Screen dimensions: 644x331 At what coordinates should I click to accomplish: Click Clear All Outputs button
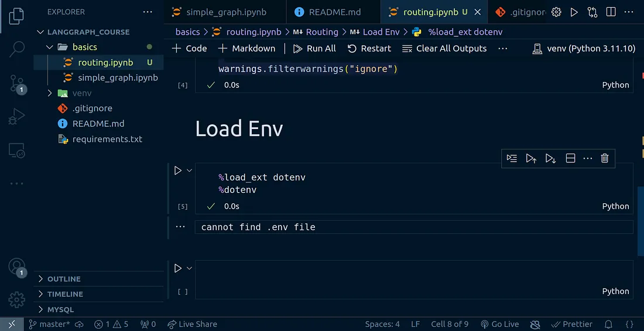[x=445, y=48]
